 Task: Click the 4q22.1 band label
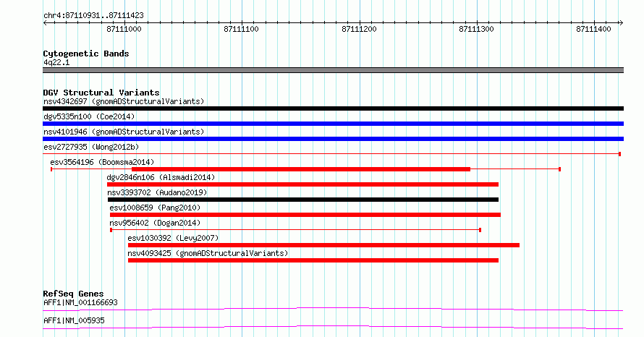[56, 62]
